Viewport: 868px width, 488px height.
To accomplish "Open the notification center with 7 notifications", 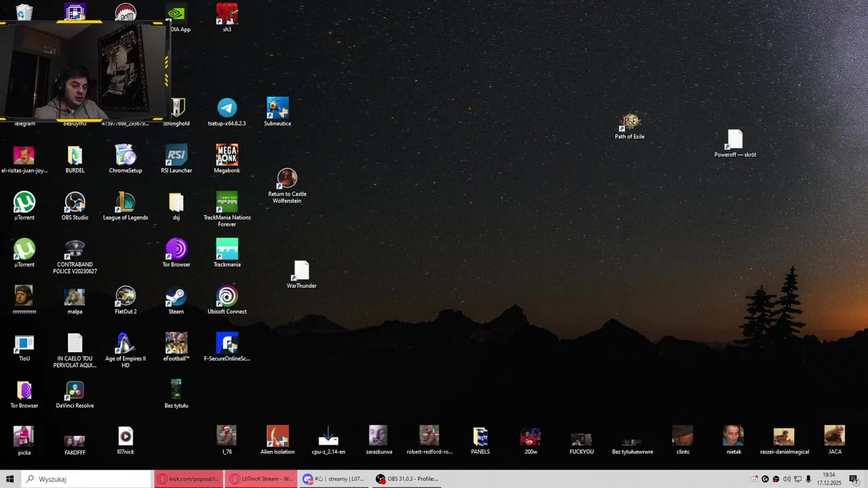I will tap(854, 479).
